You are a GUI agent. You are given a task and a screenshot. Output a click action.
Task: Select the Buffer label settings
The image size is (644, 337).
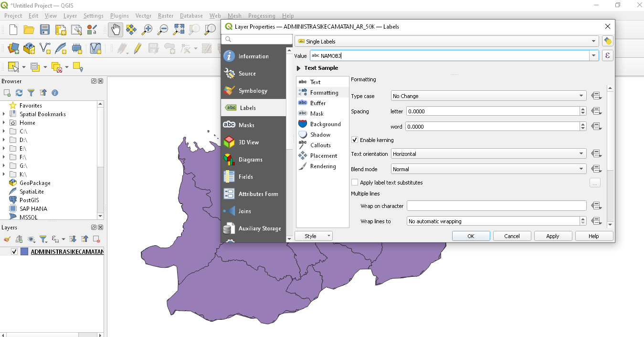point(317,103)
